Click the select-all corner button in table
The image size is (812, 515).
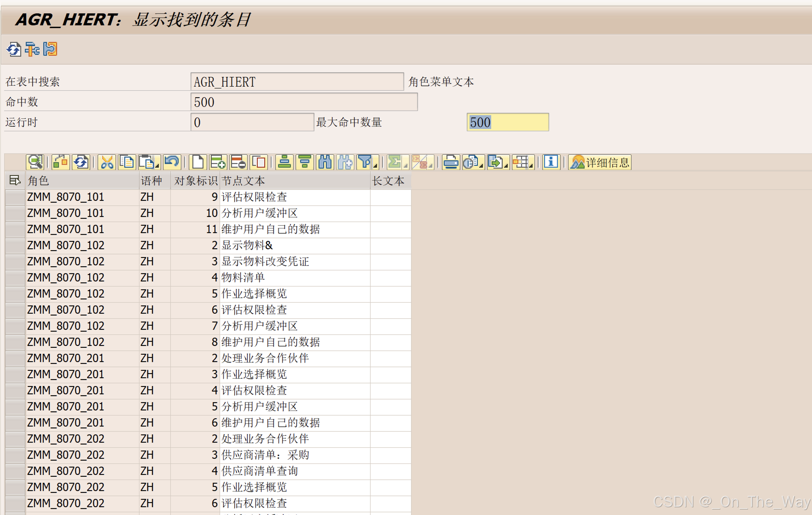click(15, 181)
